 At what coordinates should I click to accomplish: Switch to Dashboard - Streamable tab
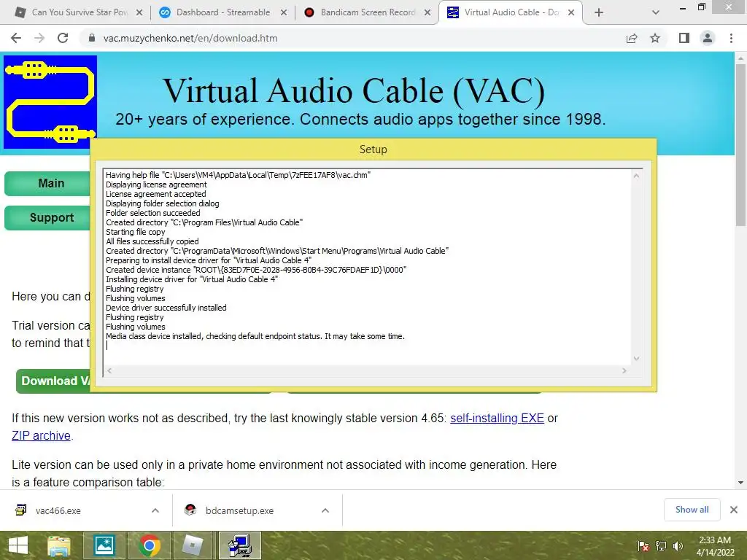pyautogui.click(x=223, y=12)
